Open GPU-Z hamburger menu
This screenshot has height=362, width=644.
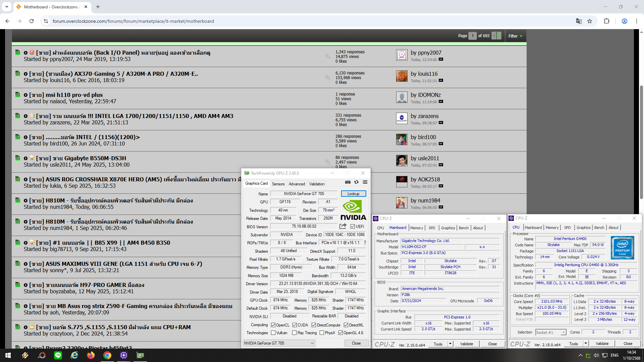(365, 182)
